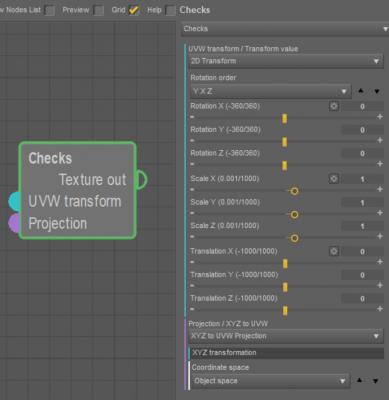Click the minus icon for Scale Y
This screenshot has width=389, height=400.
[192, 213]
